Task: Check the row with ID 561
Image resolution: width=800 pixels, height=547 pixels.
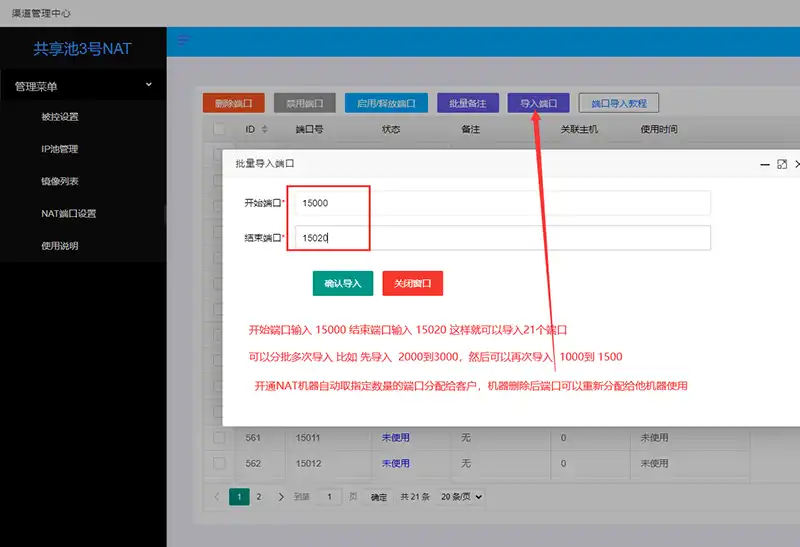Action: tap(219, 437)
